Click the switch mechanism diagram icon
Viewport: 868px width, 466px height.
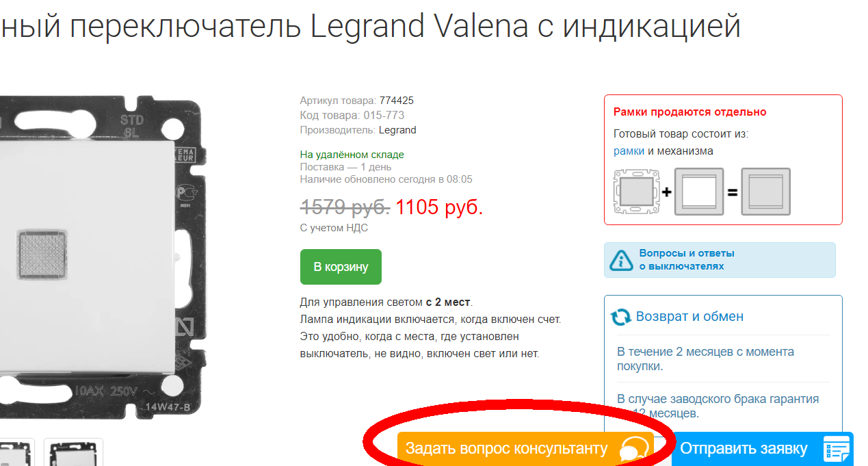(x=637, y=192)
